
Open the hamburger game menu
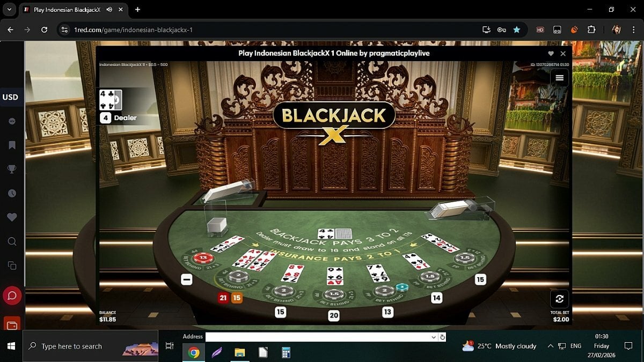coord(559,78)
